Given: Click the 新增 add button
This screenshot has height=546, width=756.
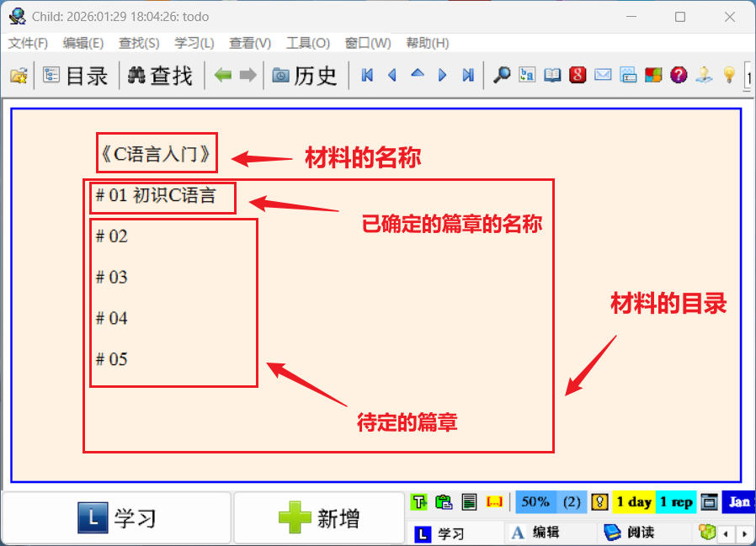Looking at the screenshot, I should click(x=319, y=518).
